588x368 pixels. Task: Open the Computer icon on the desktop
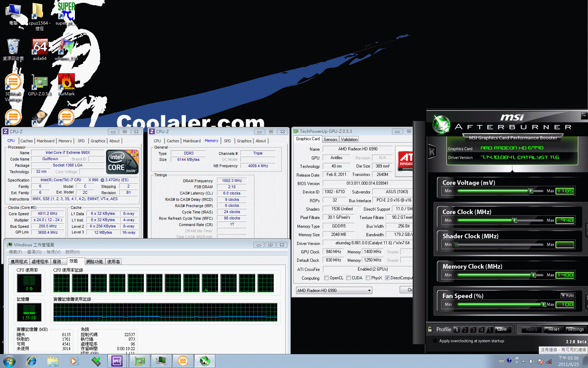(x=13, y=14)
